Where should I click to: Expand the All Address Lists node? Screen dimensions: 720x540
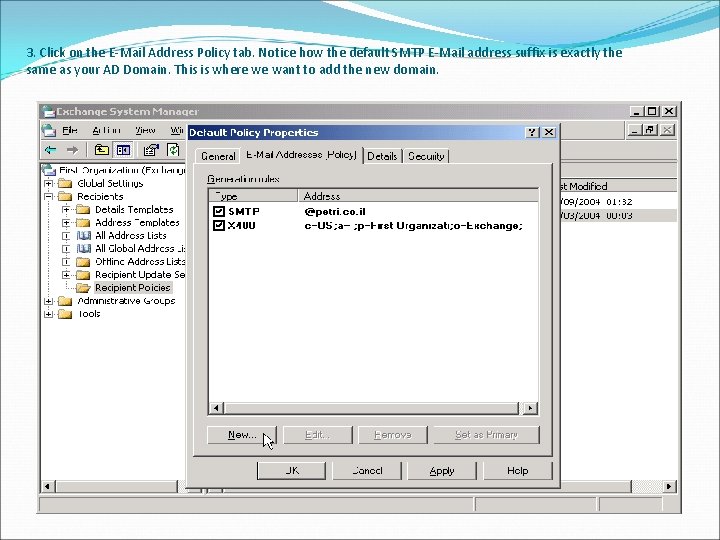(x=66, y=236)
